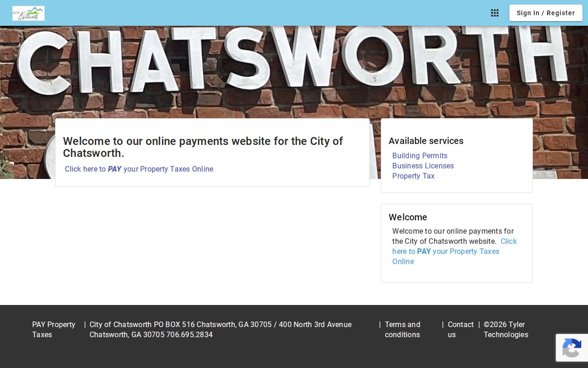
Task: Open the apps grid menu icon
Action: pos(495,13)
